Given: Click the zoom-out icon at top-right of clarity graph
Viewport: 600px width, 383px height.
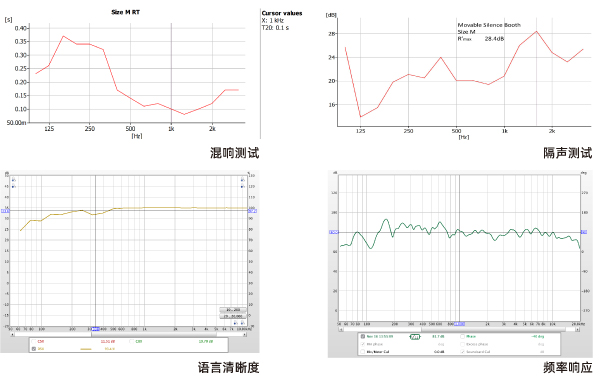Looking at the screenshot, I should [243, 186].
